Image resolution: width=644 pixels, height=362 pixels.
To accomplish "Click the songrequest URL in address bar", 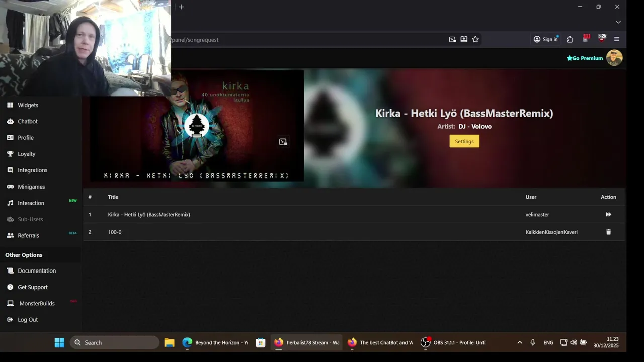I will tap(195, 40).
